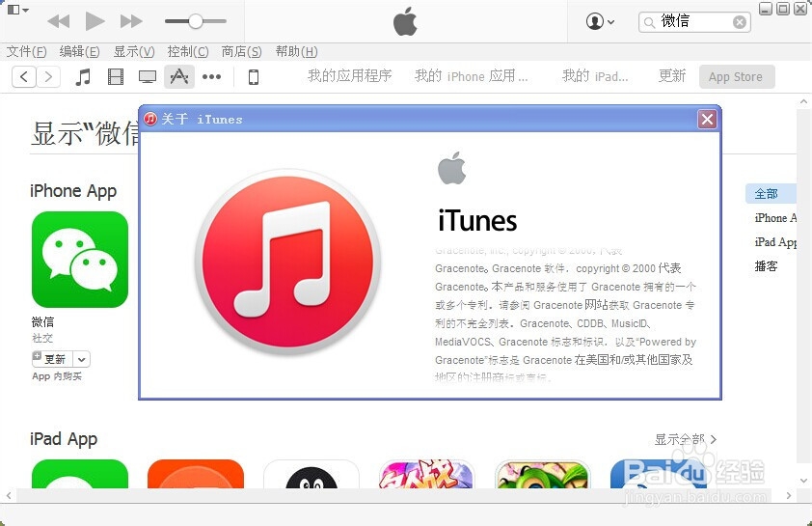The image size is (812, 526).
Task: Open the 文件(F) menu
Action: [x=26, y=51]
